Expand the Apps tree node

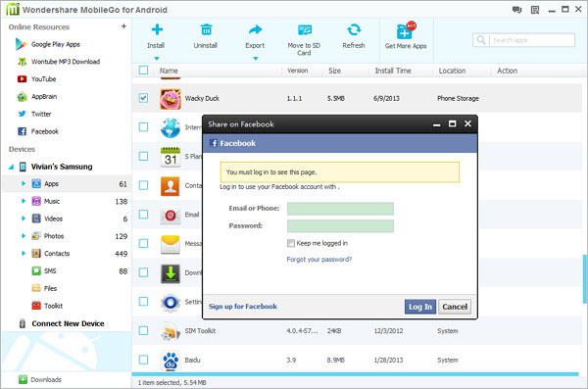point(24,183)
